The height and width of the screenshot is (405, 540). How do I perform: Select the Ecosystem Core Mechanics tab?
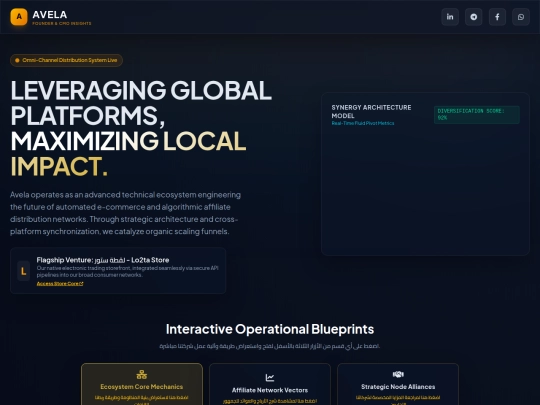pos(142,384)
